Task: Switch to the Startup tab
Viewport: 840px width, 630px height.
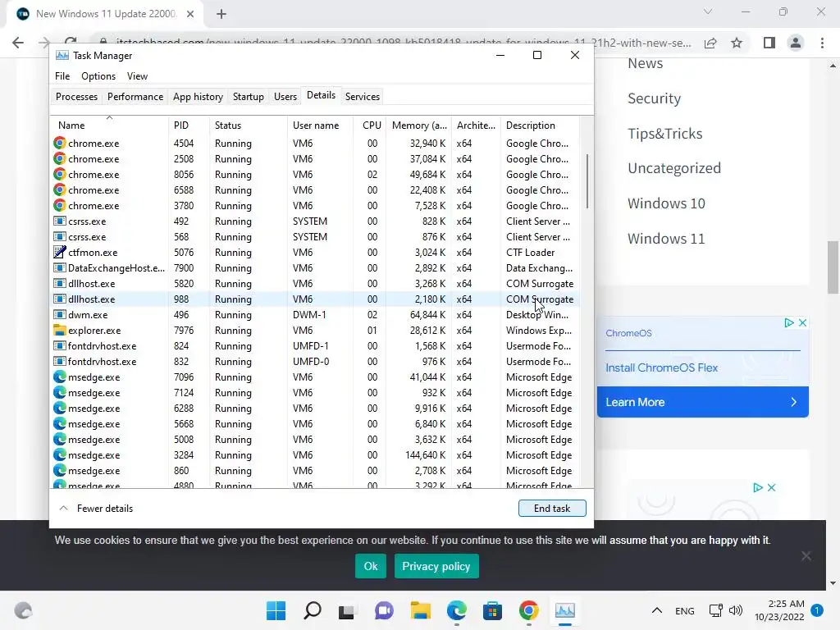Action: 248,97
